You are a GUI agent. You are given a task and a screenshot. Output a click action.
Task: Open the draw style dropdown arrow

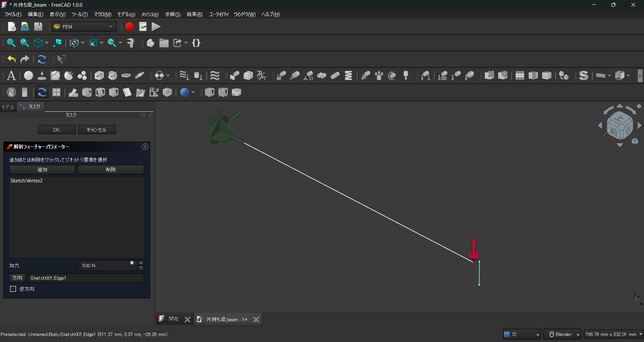tap(83, 43)
